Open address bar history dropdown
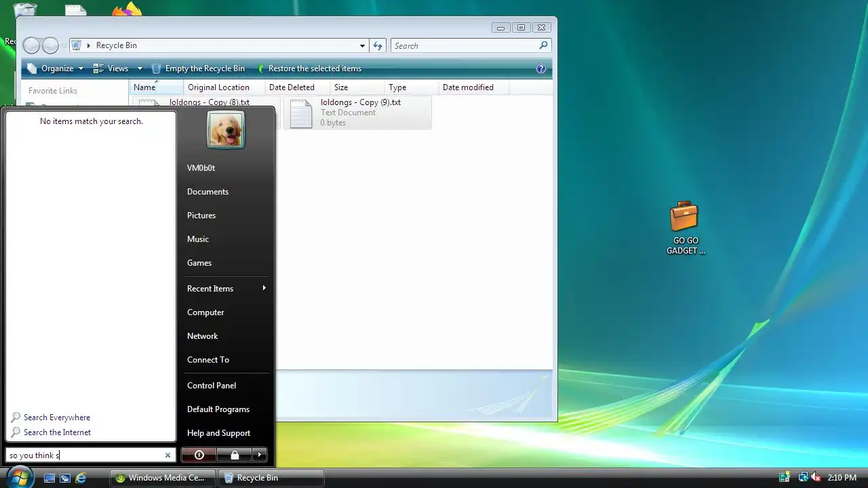868x488 pixels. point(362,45)
